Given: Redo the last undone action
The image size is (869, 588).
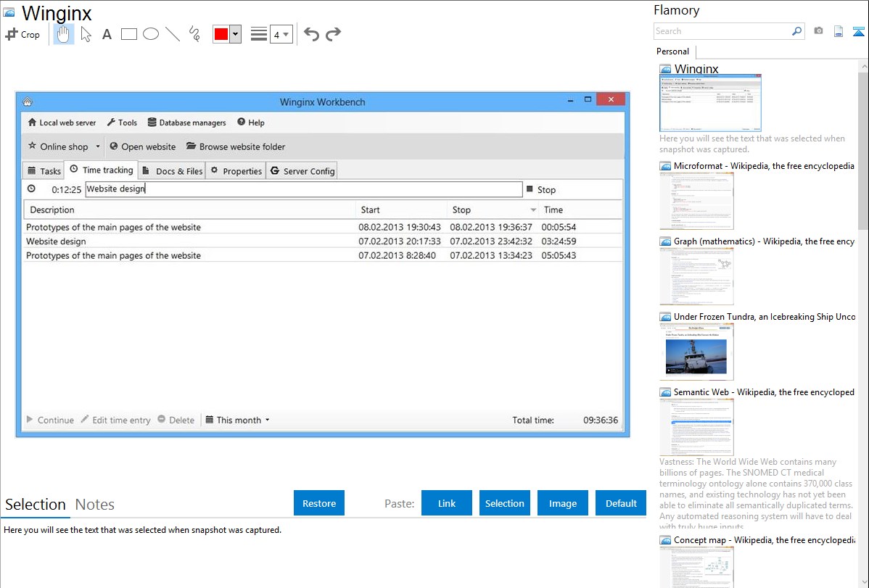Looking at the screenshot, I should 333,34.
